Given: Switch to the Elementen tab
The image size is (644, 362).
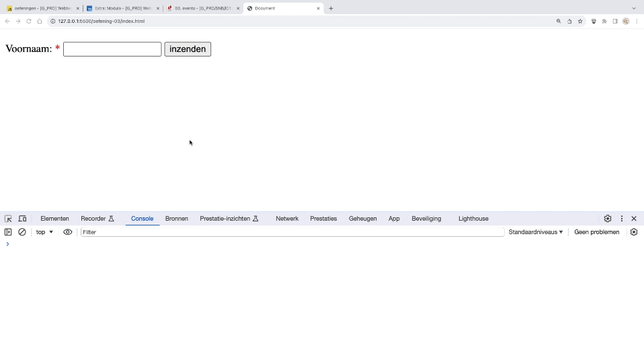Looking at the screenshot, I should [x=54, y=219].
